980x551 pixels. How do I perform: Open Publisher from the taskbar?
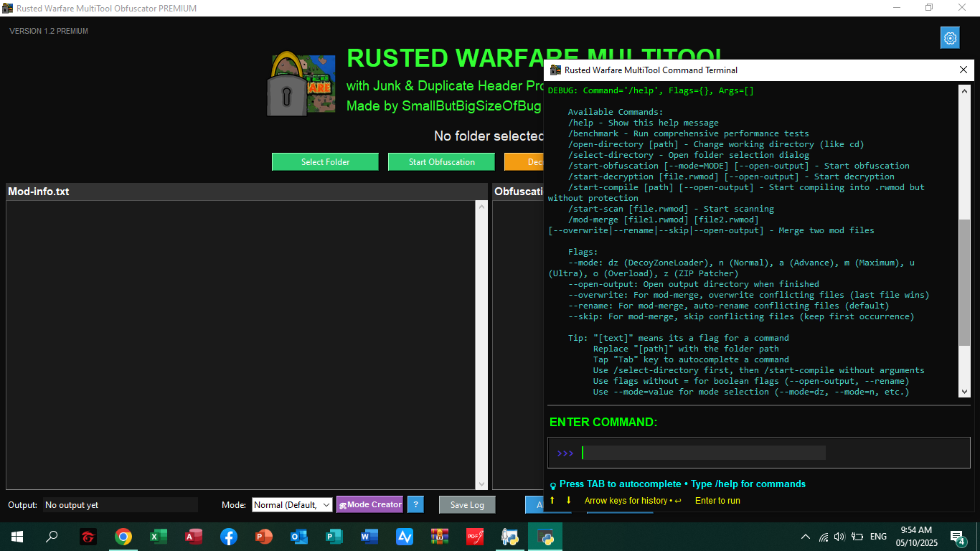coord(334,536)
